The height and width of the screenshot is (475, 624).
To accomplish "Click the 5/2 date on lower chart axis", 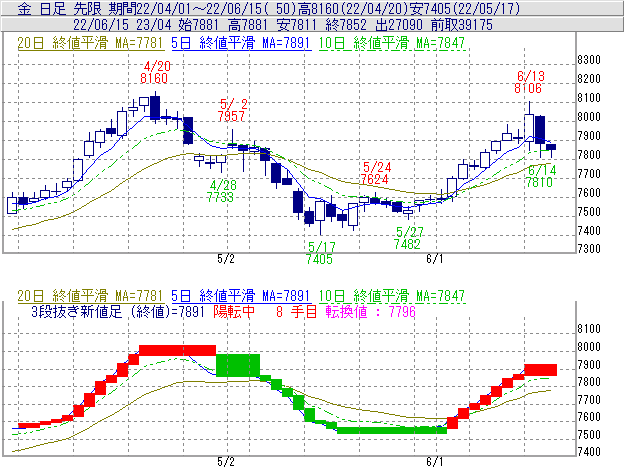I will click(x=226, y=462).
